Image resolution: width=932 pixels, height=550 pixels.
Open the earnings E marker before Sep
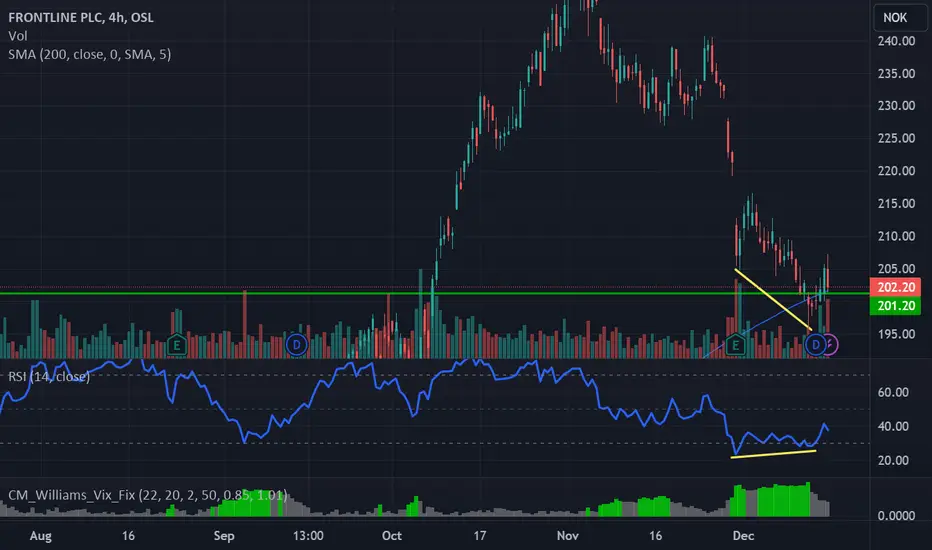pos(177,344)
